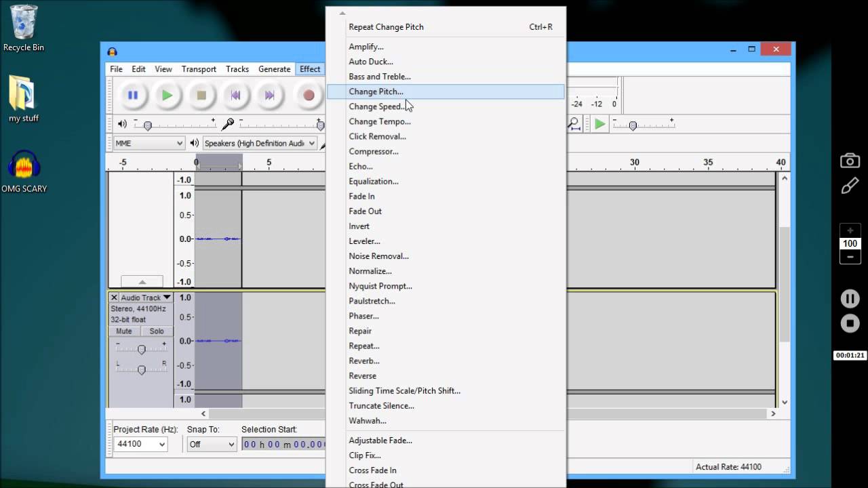
Task: Open the 'OMG SCARY' Audacity file on the desktop
Action: (24, 171)
